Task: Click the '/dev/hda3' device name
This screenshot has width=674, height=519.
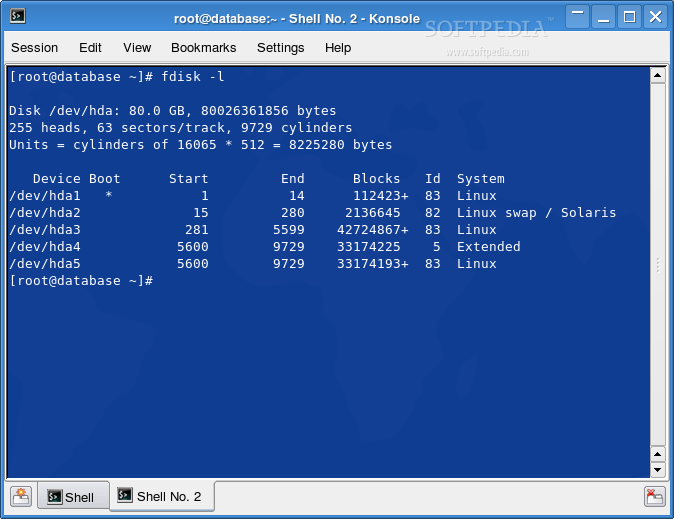Action: click(45, 230)
